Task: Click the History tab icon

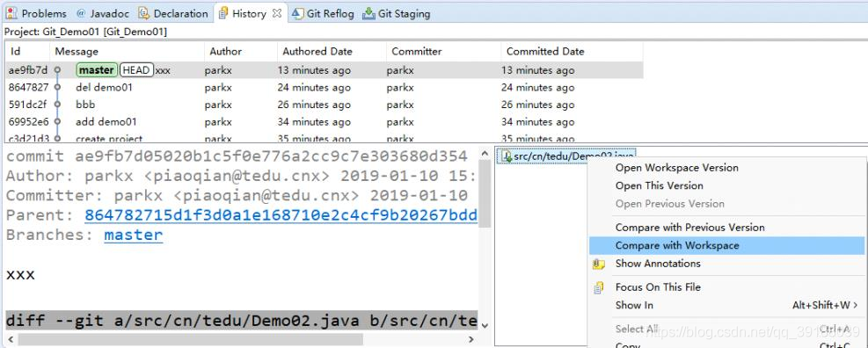Action: click(223, 13)
